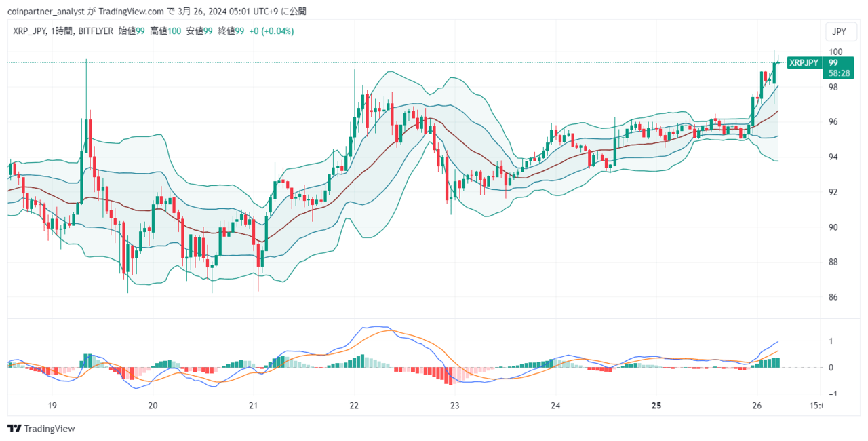
Task: Click date label 22 on the time axis
Action: click(353, 406)
